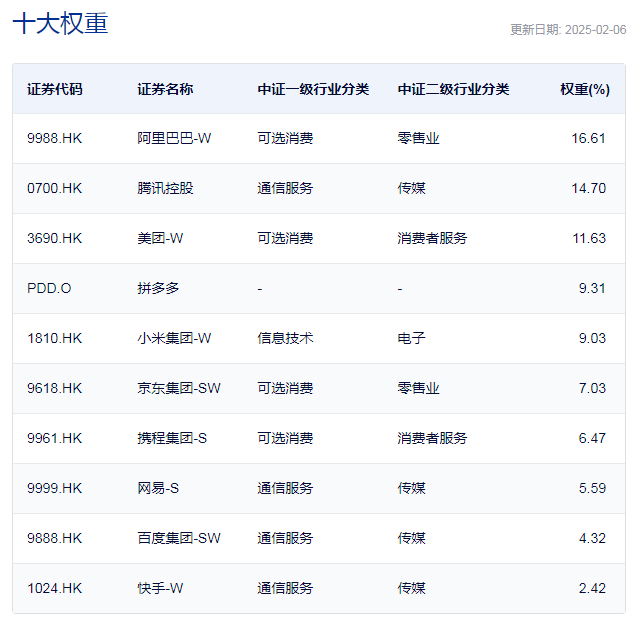Screen dimensions: 636x626
Task: Click 可选消费 in the 阿里巴巴-W row
Action: [x=285, y=138]
